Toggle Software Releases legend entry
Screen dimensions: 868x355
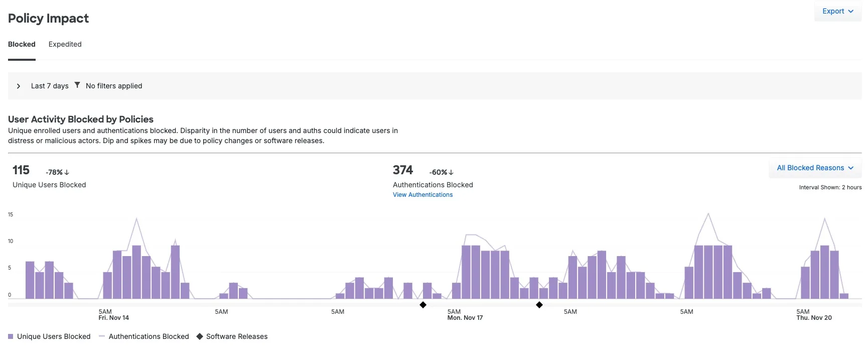pyautogui.click(x=237, y=336)
